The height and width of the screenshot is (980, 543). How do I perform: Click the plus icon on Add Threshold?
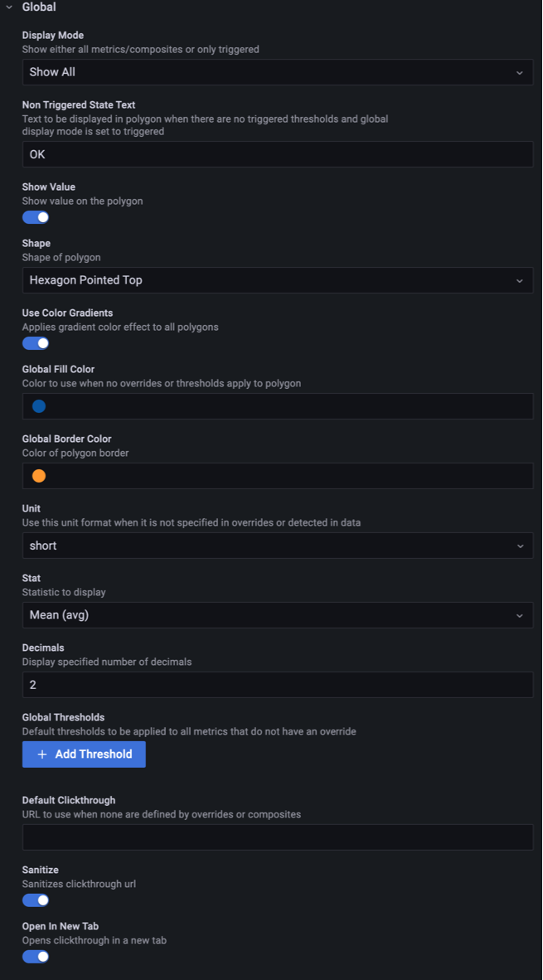pyautogui.click(x=42, y=754)
